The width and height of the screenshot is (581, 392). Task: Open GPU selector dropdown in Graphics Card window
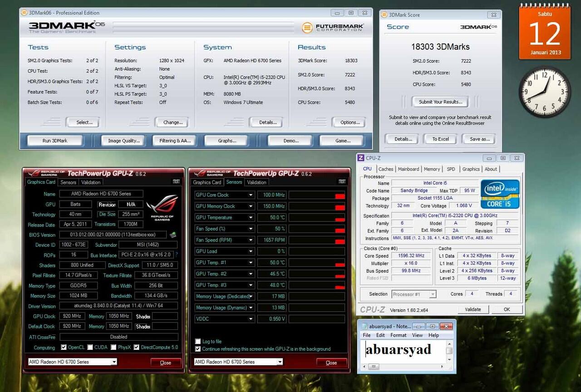tap(114, 362)
